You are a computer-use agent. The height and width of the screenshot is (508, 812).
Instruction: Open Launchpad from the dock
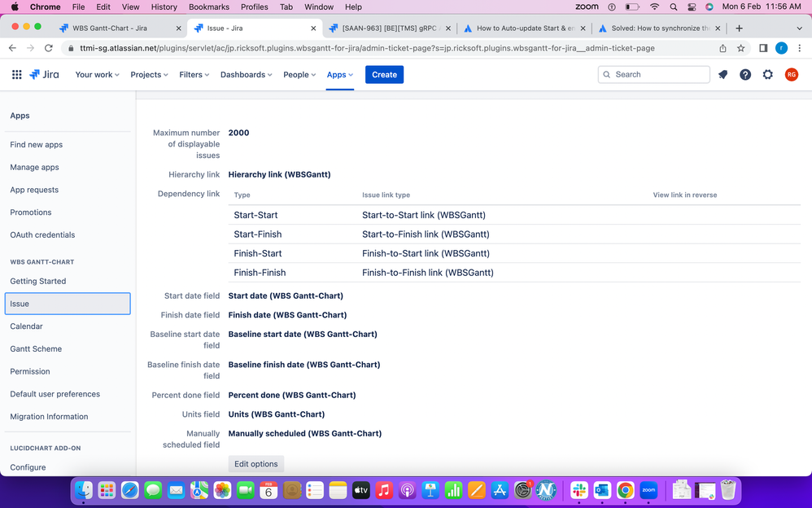(107, 490)
